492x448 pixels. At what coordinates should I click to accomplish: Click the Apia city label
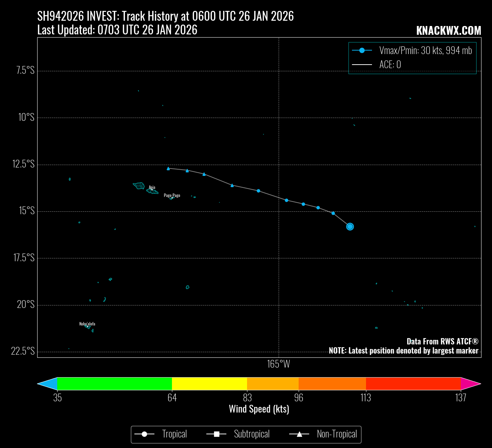point(152,187)
